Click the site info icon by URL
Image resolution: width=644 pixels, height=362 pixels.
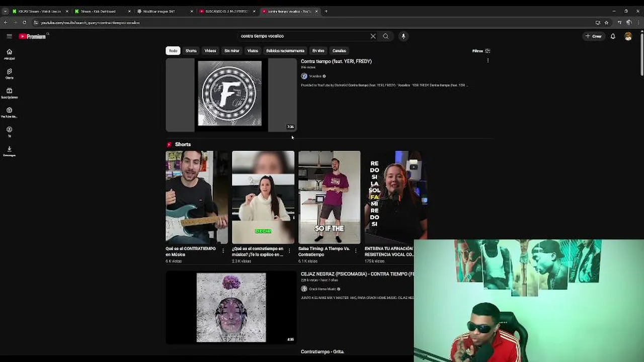point(36,23)
